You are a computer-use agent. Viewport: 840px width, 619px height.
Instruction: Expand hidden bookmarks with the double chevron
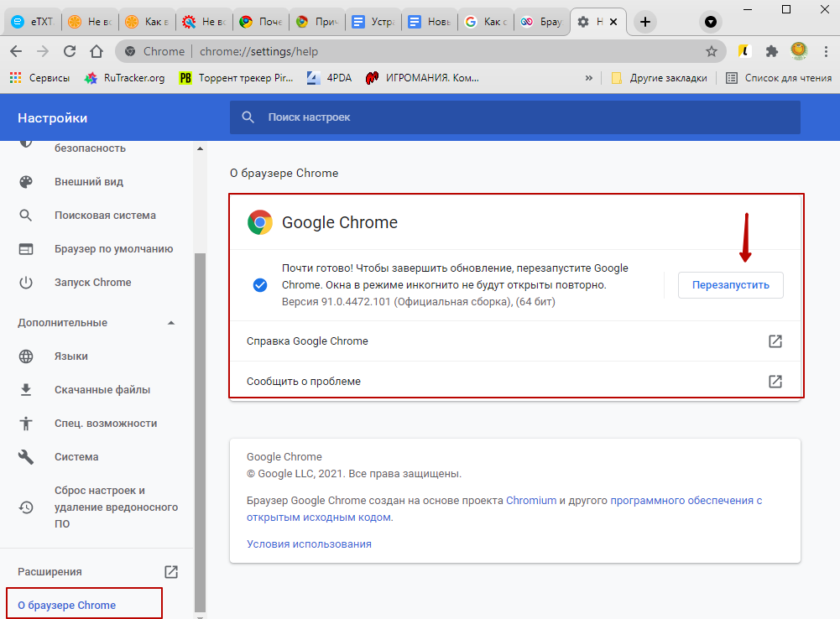(x=589, y=78)
